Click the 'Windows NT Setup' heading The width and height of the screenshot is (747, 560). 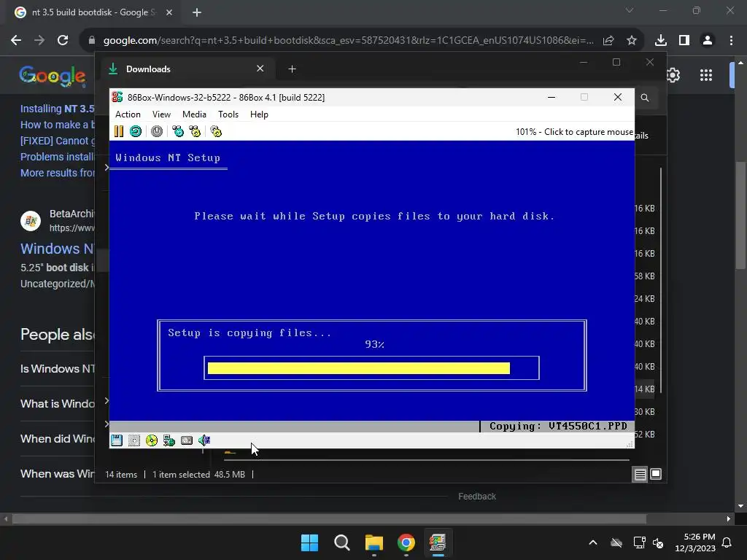click(x=168, y=157)
